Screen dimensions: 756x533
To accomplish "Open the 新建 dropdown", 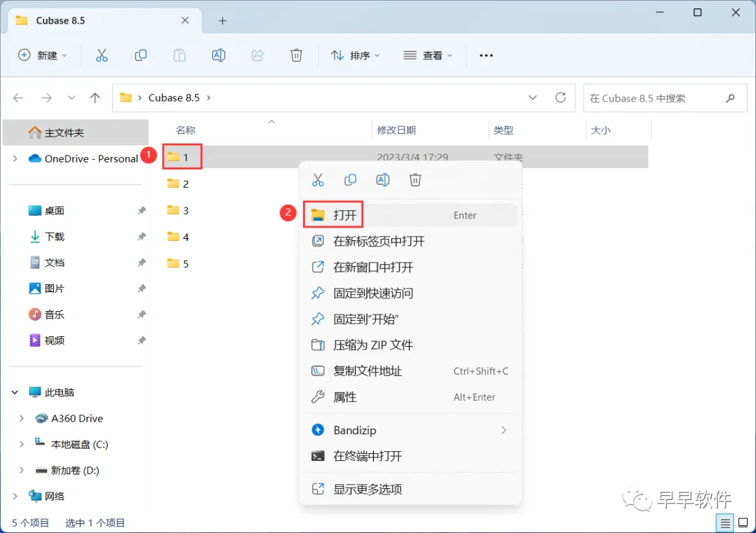I will [42, 55].
